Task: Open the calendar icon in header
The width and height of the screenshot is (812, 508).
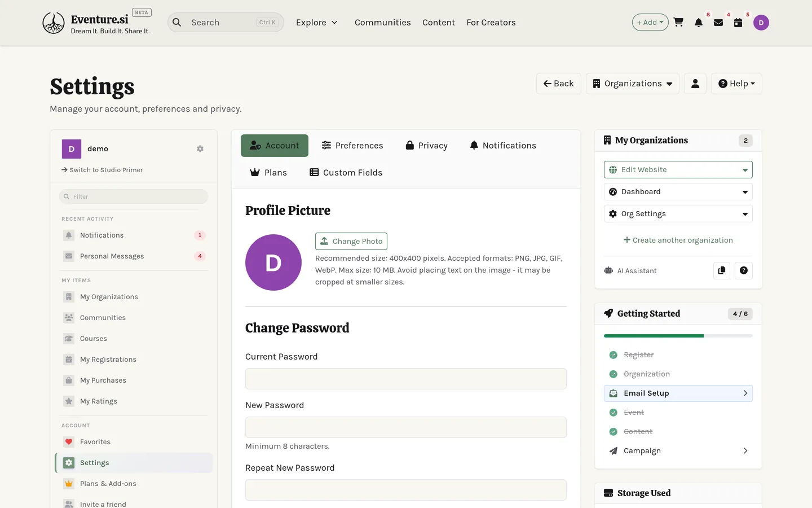Action: click(738, 23)
